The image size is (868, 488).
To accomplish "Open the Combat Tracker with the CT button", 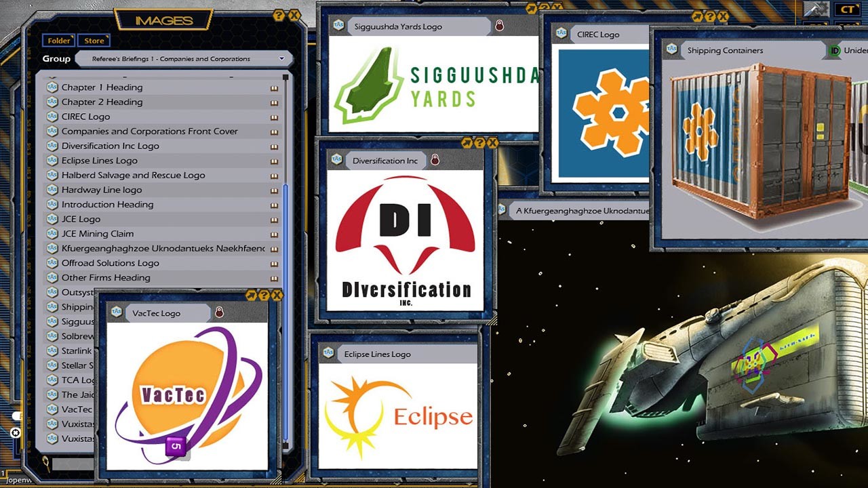I will tap(846, 9).
